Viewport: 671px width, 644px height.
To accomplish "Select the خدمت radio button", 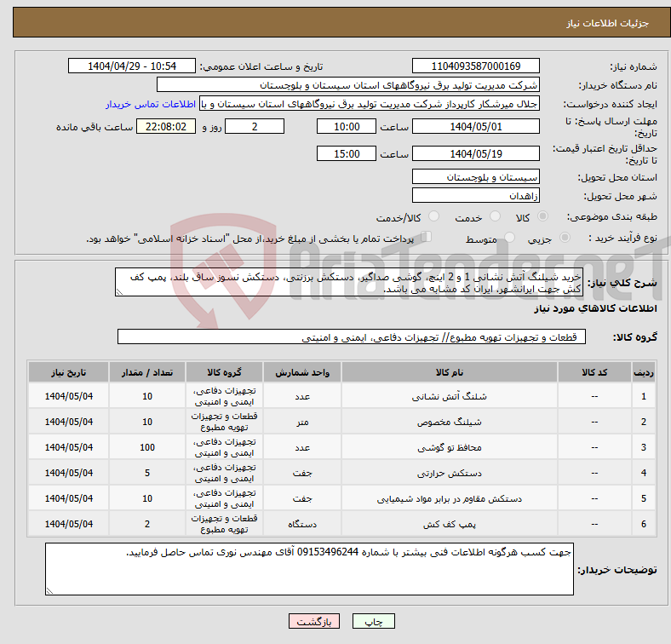I will 495,216.
